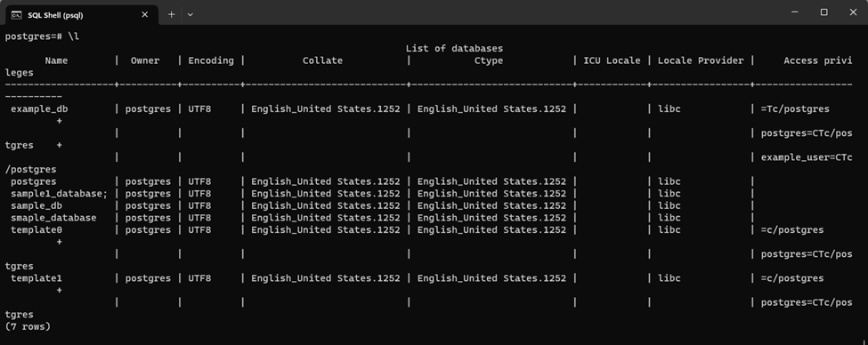The width and height of the screenshot is (868, 345).
Task: Maximize the terminal window
Action: tap(823, 12)
